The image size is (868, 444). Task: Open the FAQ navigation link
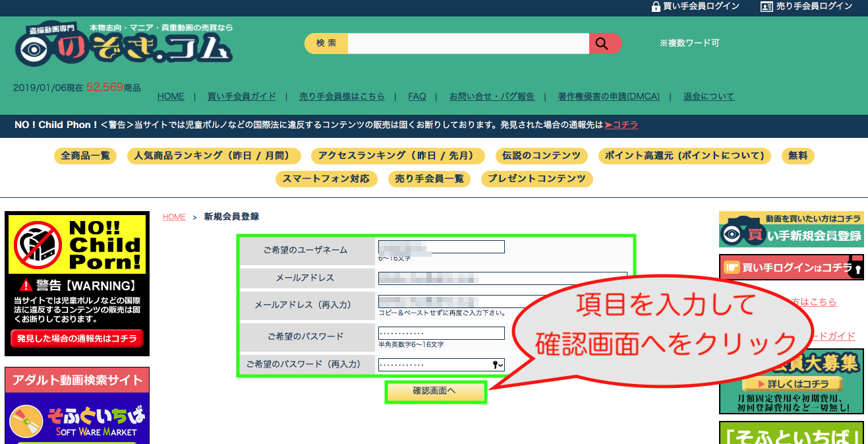[x=417, y=96]
